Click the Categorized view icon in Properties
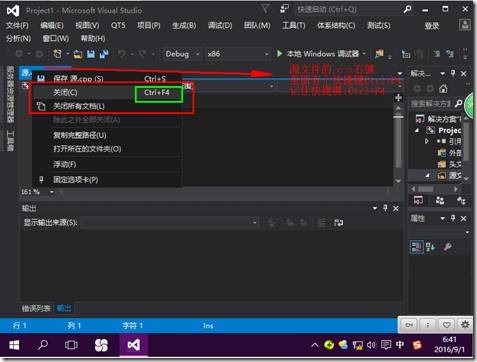477x362 pixels. pos(416,247)
